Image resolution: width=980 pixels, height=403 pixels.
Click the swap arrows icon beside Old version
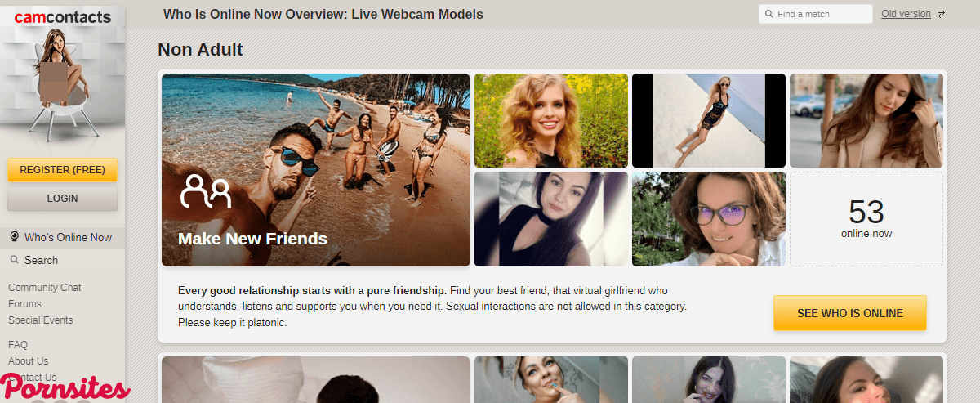[x=942, y=14]
